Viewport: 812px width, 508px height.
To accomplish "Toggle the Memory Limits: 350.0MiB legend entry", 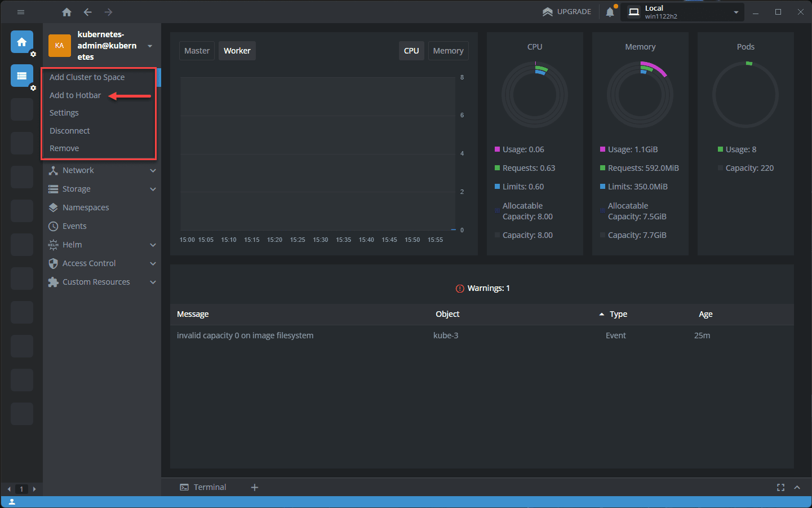I will [x=634, y=187].
